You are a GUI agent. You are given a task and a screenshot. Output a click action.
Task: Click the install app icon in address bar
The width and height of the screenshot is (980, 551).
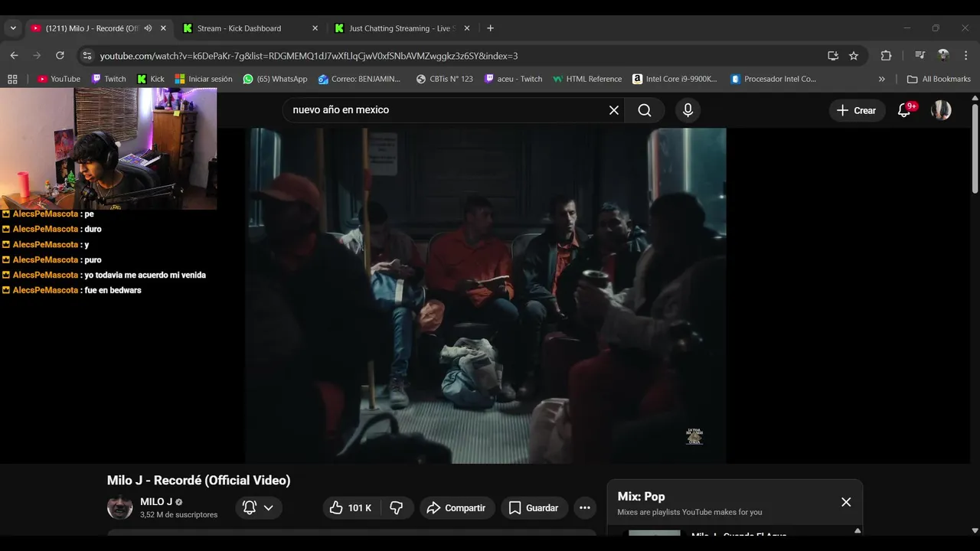[x=833, y=55]
